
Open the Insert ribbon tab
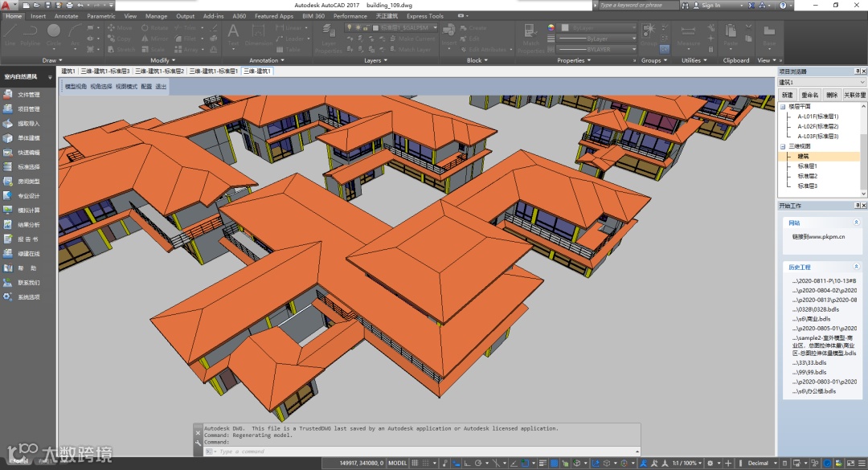(x=39, y=16)
